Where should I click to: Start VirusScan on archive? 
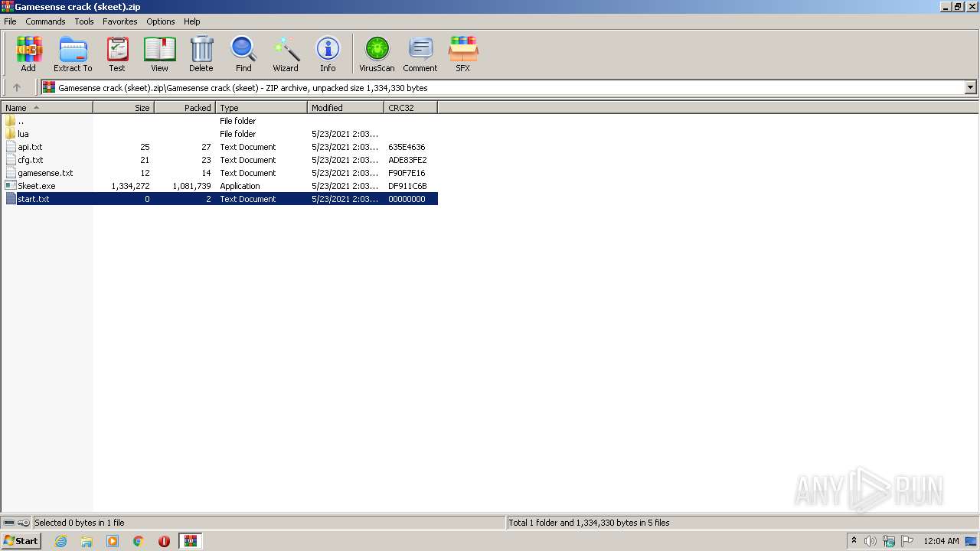pyautogui.click(x=377, y=54)
